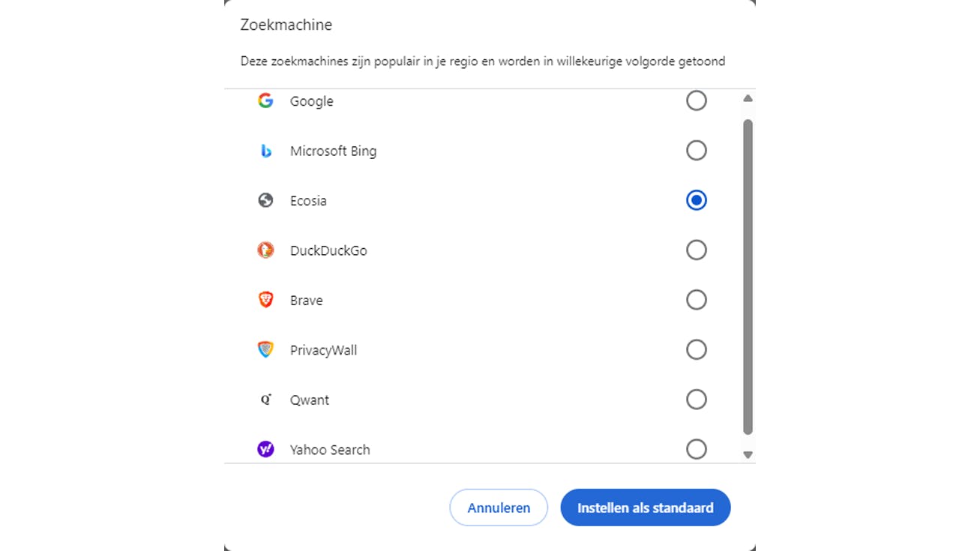The height and width of the screenshot is (551, 980).
Task: Select Google as search engine
Action: tap(696, 100)
